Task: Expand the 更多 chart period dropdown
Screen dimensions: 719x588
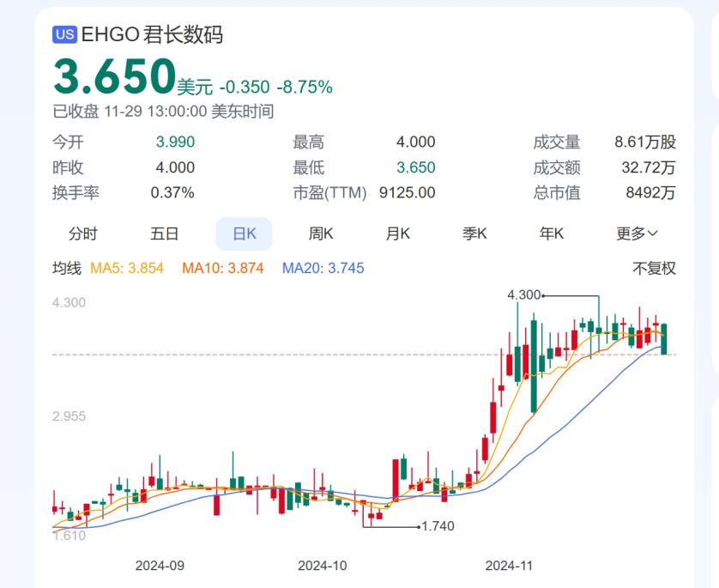Action: point(637,234)
